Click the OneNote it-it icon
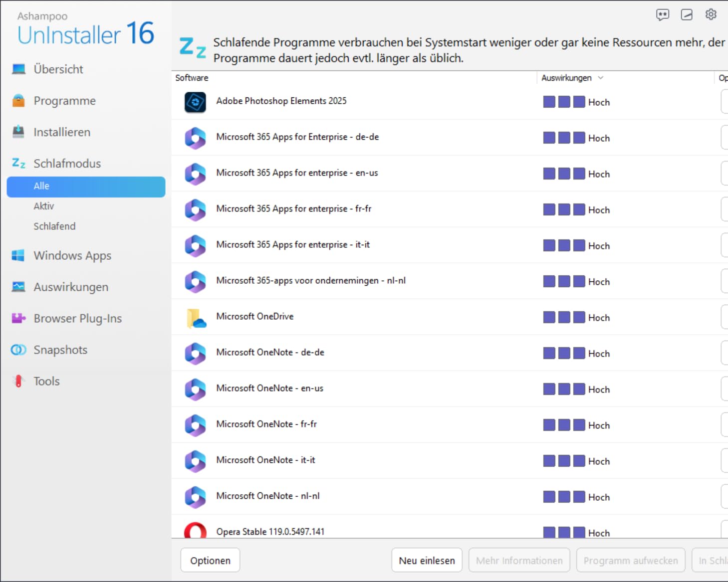 [x=195, y=461]
